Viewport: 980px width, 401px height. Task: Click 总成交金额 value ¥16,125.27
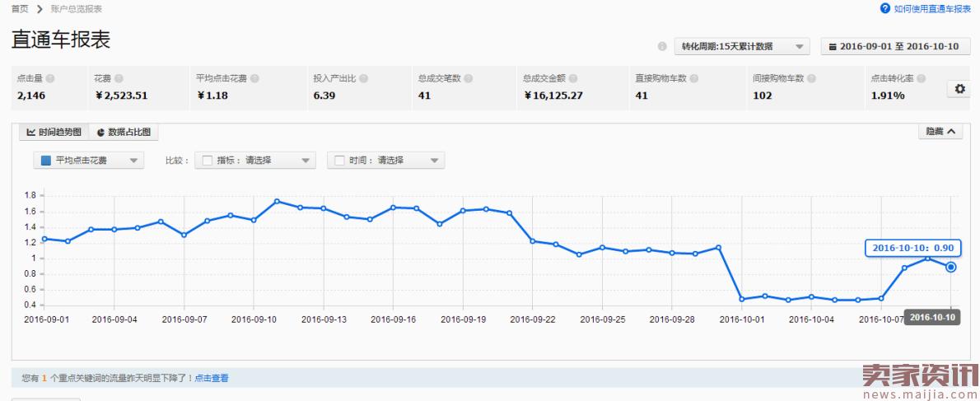[553, 96]
